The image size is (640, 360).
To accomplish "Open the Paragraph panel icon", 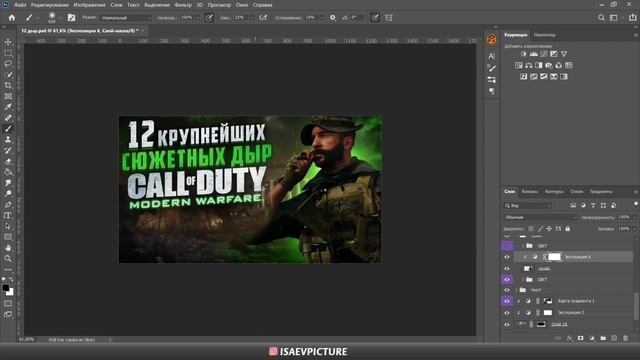I will click(x=492, y=91).
